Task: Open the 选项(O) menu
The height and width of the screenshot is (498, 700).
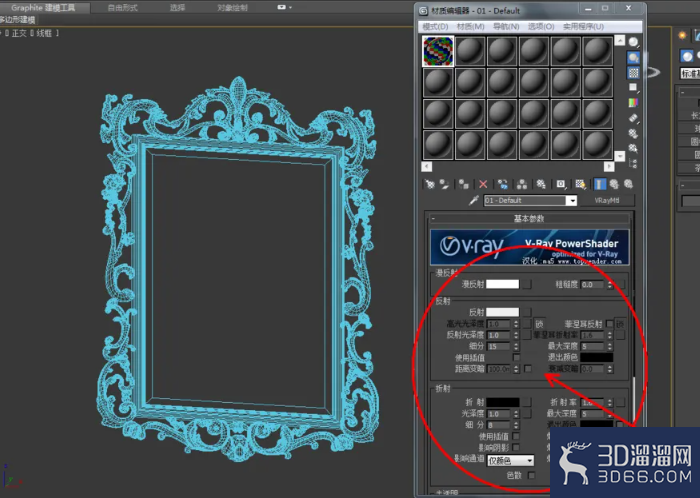Action: [x=541, y=27]
